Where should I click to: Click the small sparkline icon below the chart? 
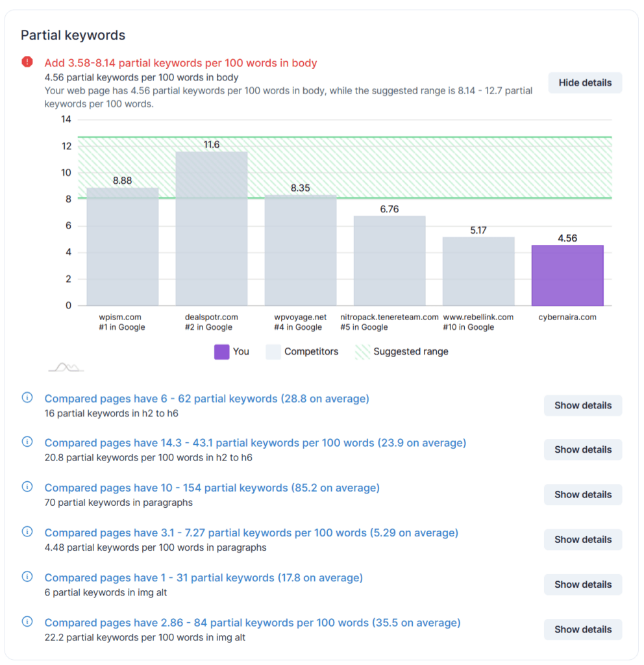tap(64, 366)
